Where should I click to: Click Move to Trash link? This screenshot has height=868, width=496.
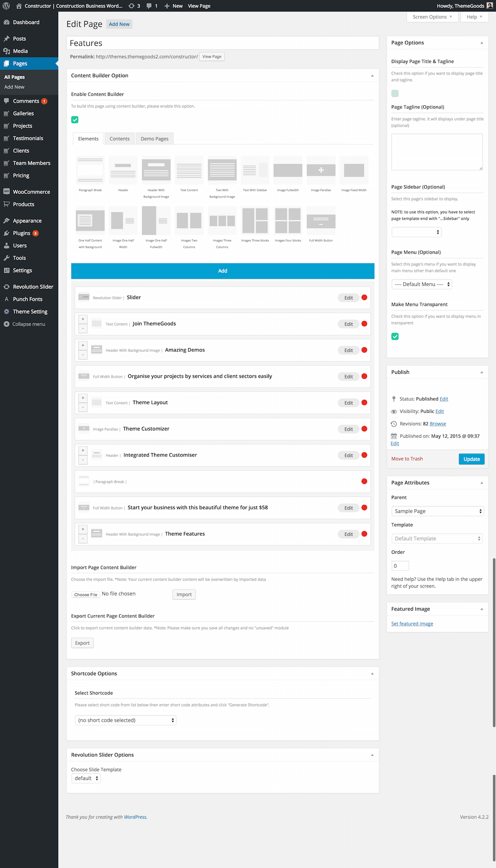pos(407,459)
